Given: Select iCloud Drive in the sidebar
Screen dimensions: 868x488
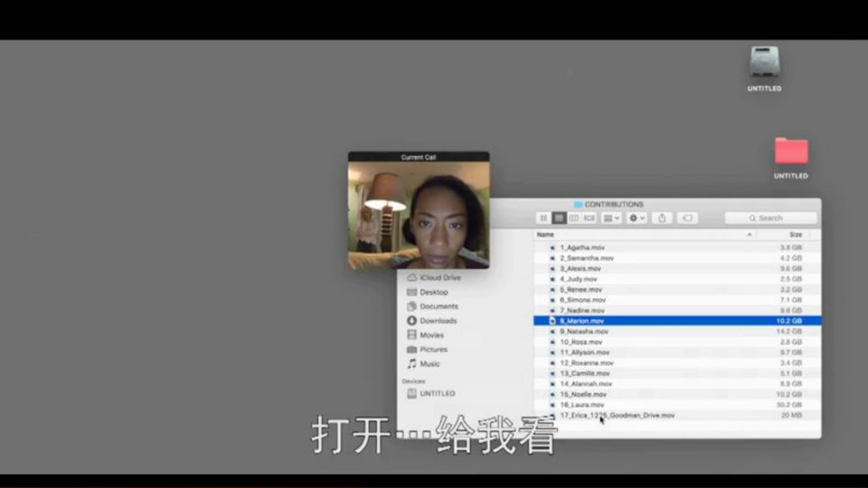Looking at the screenshot, I should [x=439, y=277].
